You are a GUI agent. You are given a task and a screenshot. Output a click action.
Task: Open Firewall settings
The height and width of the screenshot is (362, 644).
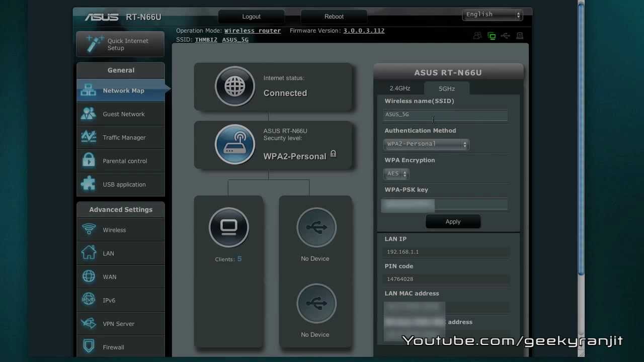[121, 347]
